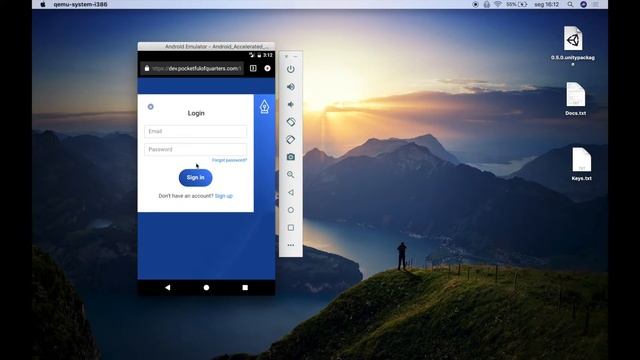Click the screen recording indicator in menu bar
The width and height of the screenshot is (640, 360).
click(475, 4)
